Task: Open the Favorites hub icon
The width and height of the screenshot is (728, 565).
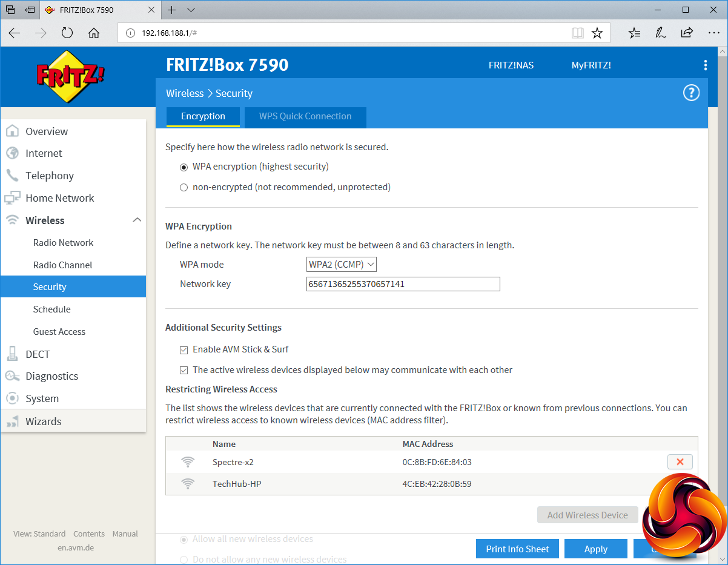Action: (634, 33)
